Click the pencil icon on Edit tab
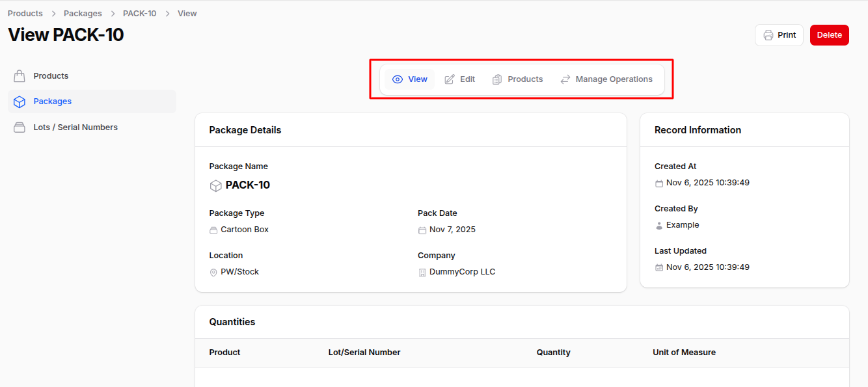Viewport: 868px width, 387px height. 450,79
